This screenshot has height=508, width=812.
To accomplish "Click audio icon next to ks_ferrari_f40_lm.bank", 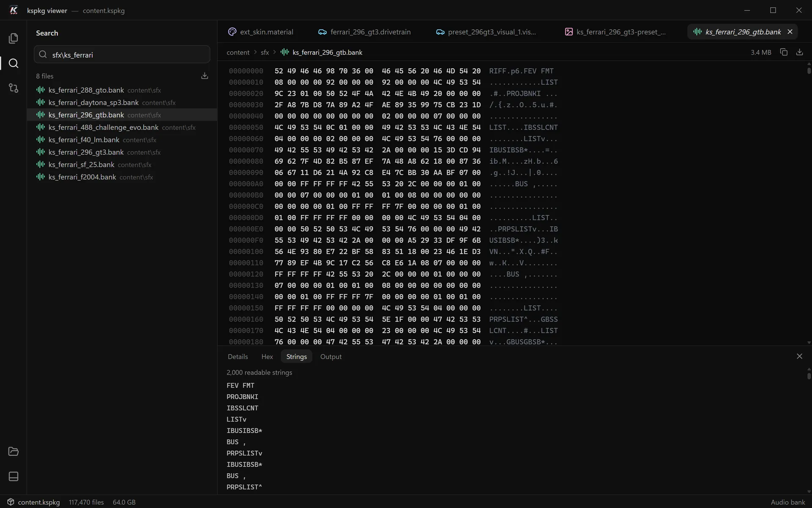I will 41,140.
